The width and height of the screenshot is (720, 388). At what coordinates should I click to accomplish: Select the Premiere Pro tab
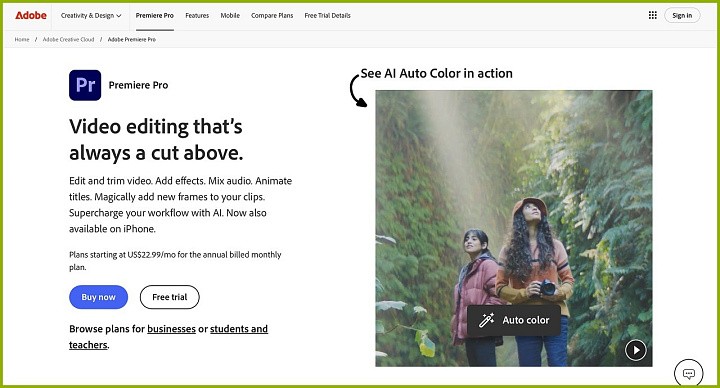(x=155, y=16)
